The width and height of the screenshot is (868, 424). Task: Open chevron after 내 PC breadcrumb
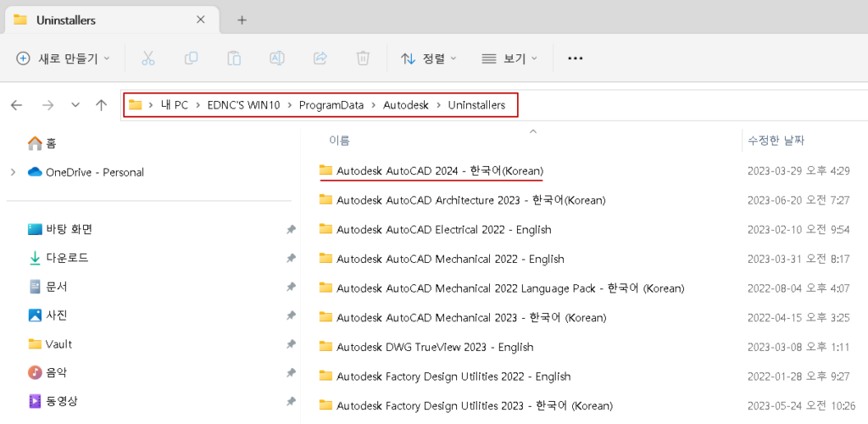point(198,105)
